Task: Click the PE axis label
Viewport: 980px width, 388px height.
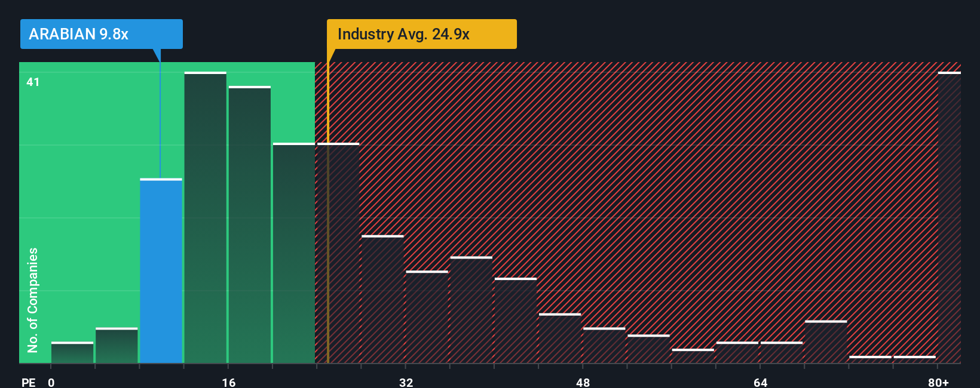Action: (x=29, y=383)
